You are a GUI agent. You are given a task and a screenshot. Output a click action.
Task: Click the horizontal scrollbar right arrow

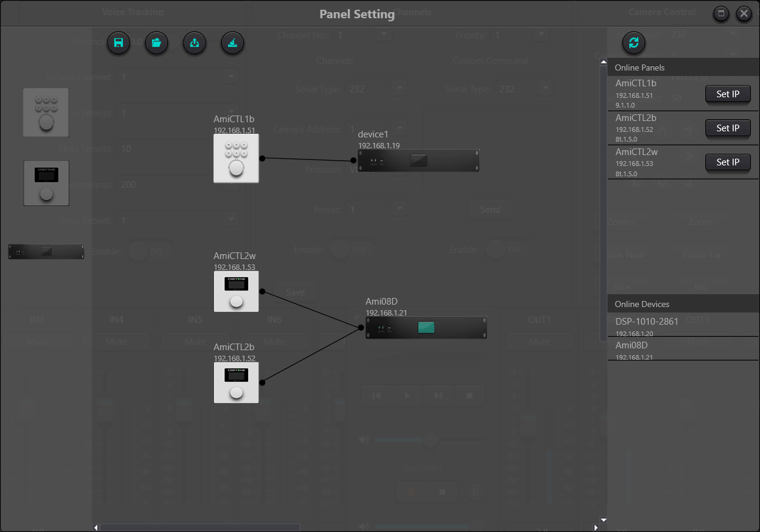pos(596,527)
